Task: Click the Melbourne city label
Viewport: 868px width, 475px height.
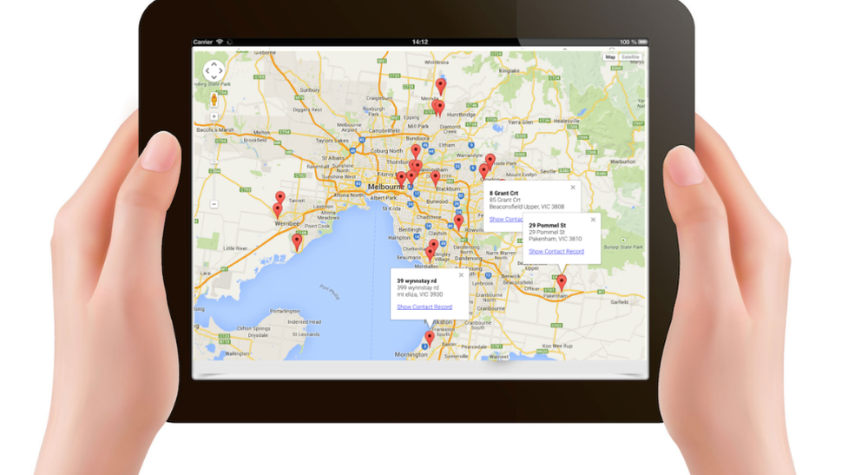Action: [x=386, y=187]
